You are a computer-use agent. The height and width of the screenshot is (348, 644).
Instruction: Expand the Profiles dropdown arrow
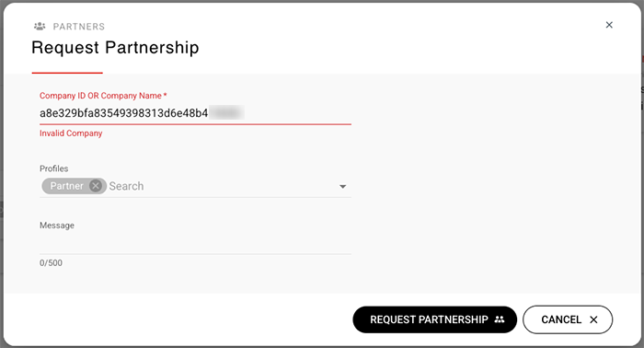click(342, 187)
